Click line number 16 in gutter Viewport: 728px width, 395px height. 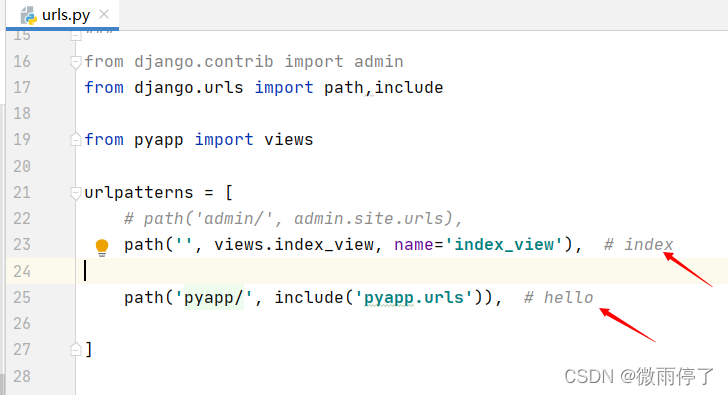pos(22,61)
